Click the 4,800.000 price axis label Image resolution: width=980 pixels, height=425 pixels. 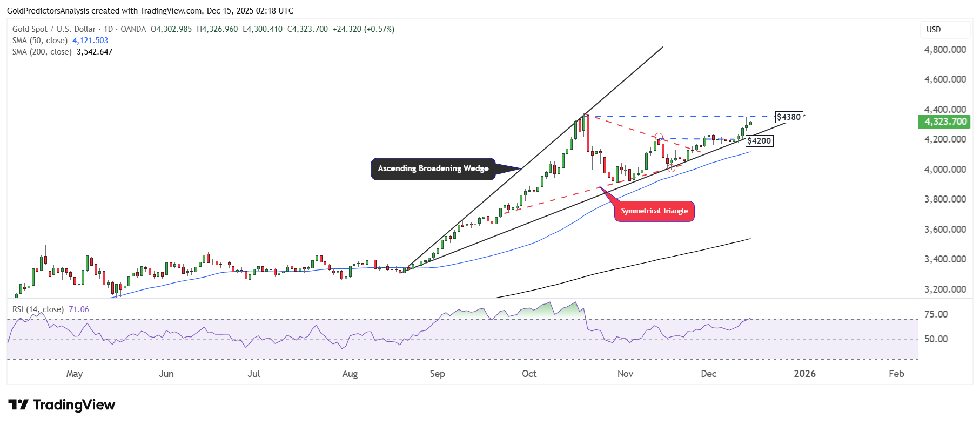945,50
